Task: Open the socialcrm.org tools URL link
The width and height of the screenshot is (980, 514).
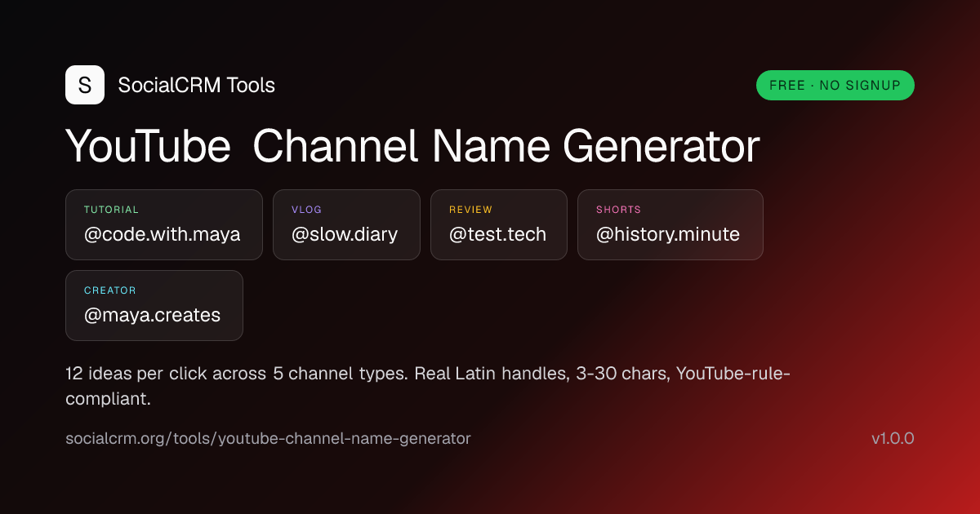Action: click(x=268, y=438)
